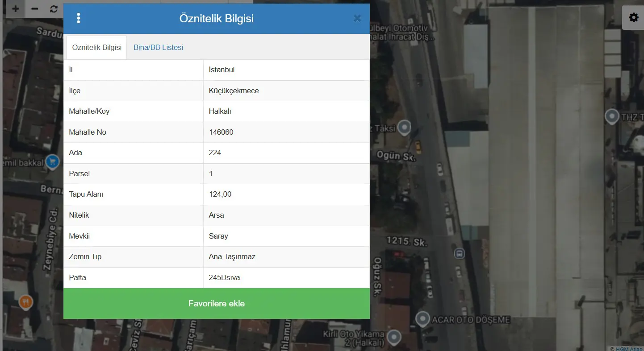Select the Küçükçekmece value cell
This screenshot has height=351, width=644.
pyautogui.click(x=286, y=91)
